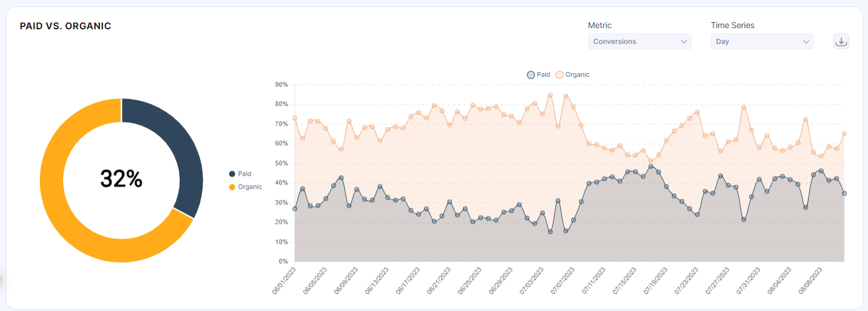Click the Paid legend circle icon above chart
868x311 pixels.
click(x=531, y=75)
